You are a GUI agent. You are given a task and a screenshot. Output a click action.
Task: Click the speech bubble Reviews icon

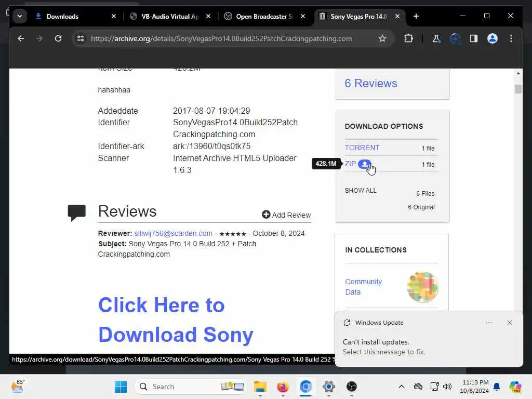click(77, 212)
